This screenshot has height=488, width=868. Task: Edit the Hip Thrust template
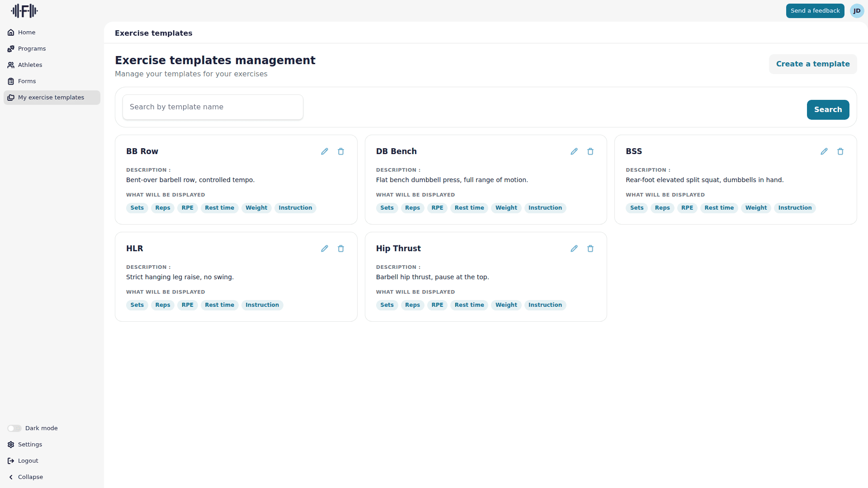574,249
